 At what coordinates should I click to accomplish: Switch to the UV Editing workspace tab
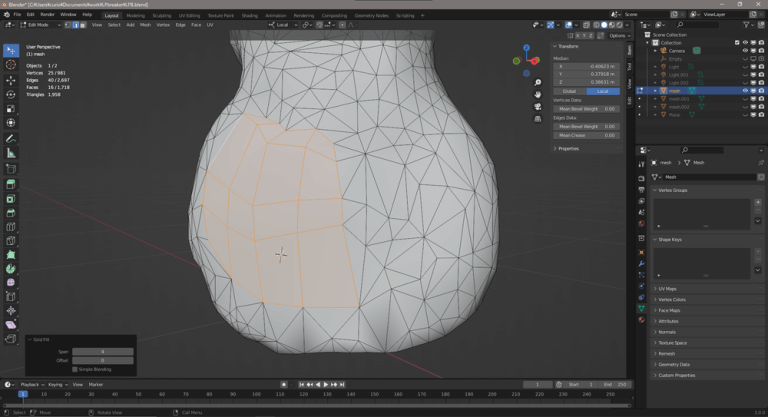(189, 16)
